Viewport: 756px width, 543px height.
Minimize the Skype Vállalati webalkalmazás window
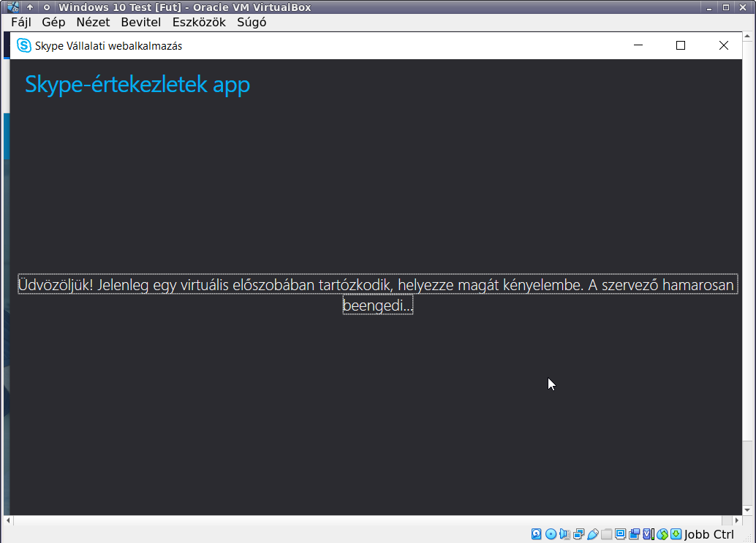pos(638,45)
